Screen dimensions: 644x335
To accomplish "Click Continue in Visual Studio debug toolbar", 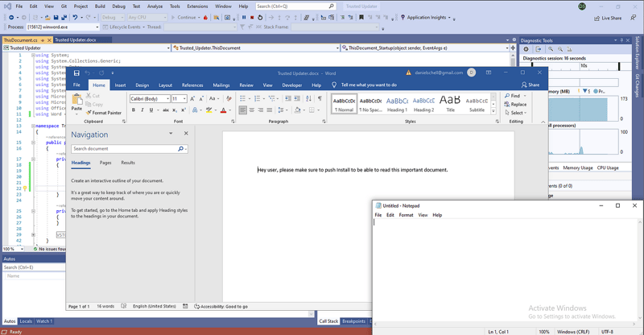I will [184, 17].
